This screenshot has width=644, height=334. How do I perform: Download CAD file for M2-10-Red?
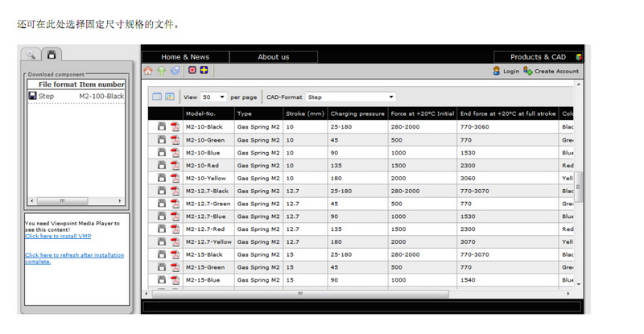pyautogui.click(x=162, y=165)
